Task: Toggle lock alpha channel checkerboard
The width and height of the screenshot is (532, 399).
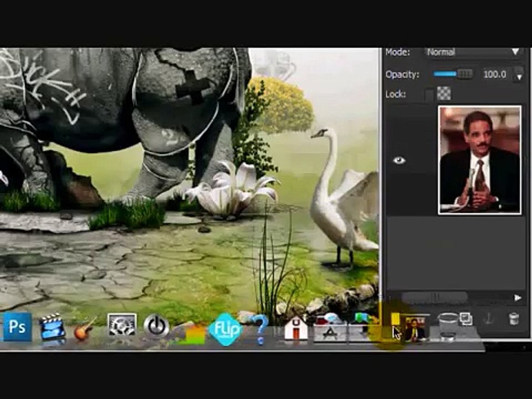Action: point(444,94)
